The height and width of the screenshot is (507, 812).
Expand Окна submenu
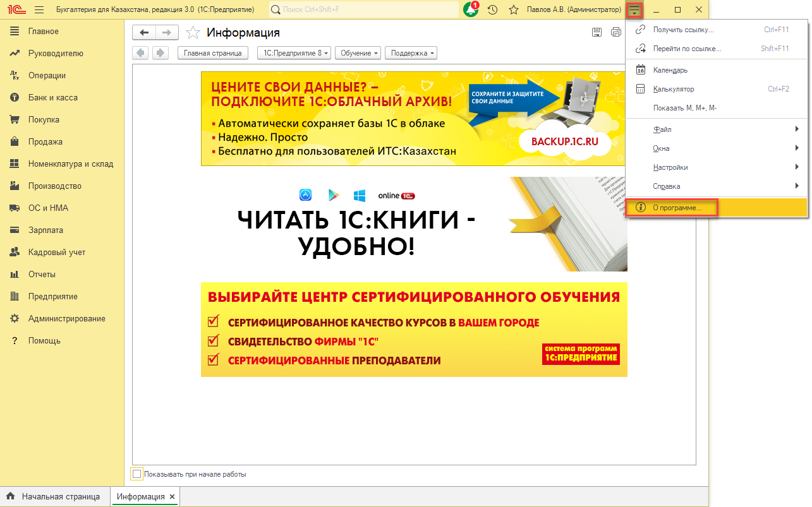[717, 148]
